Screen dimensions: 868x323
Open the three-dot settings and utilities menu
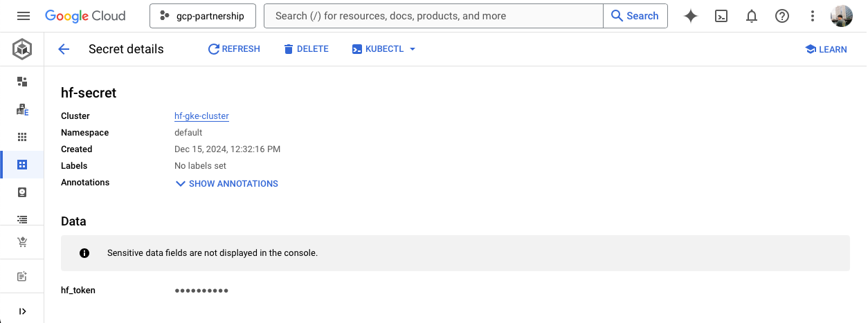click(x=812, y=16)
